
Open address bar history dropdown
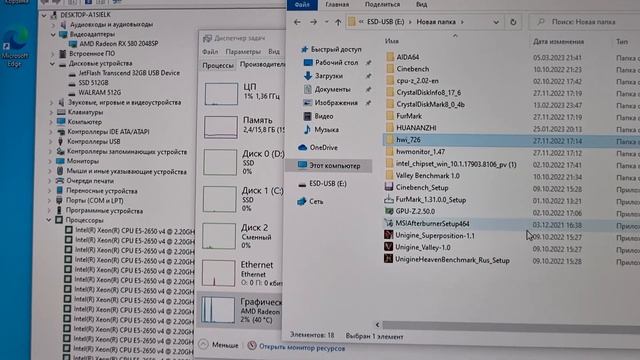coord(496,22)
